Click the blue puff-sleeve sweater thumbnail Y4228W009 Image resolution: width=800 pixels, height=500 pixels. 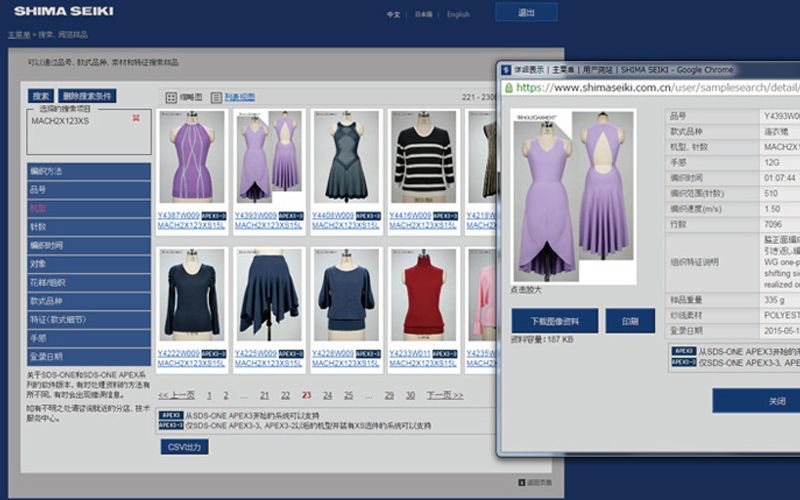(346, 295)
